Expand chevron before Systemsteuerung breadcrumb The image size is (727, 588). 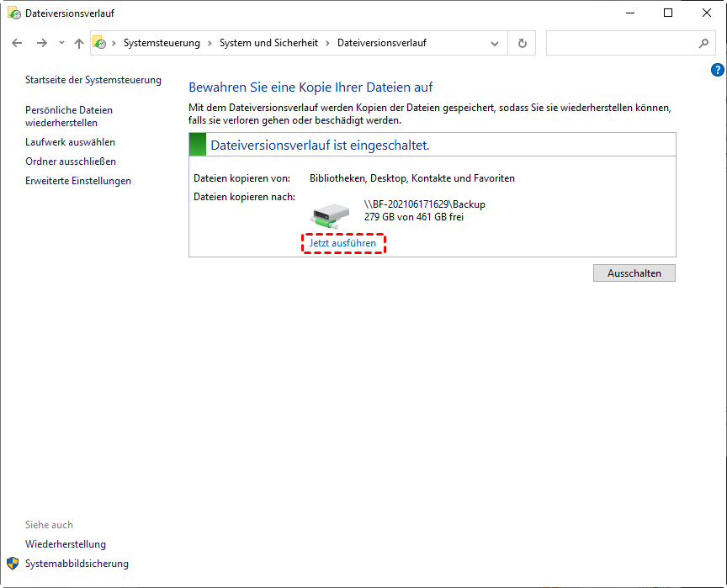[114, 43]
